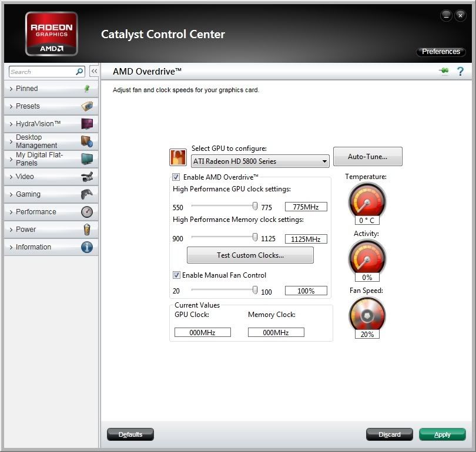Screen dimensions: 476x452
Task: Click the Power battery icon
Action: click(87, 230)
